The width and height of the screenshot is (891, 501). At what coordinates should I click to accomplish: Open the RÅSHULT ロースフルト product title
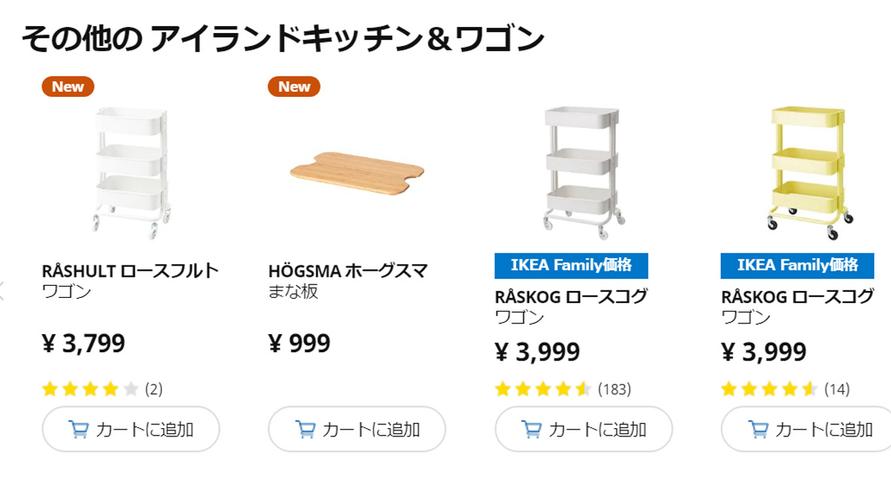click(130, 271)
